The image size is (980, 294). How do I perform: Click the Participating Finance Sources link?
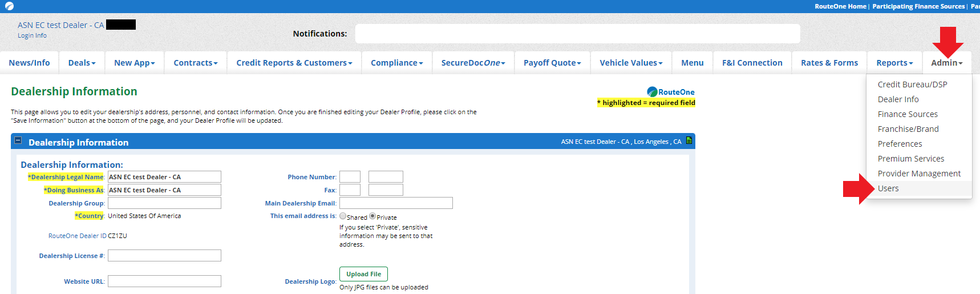click(918, 6)
